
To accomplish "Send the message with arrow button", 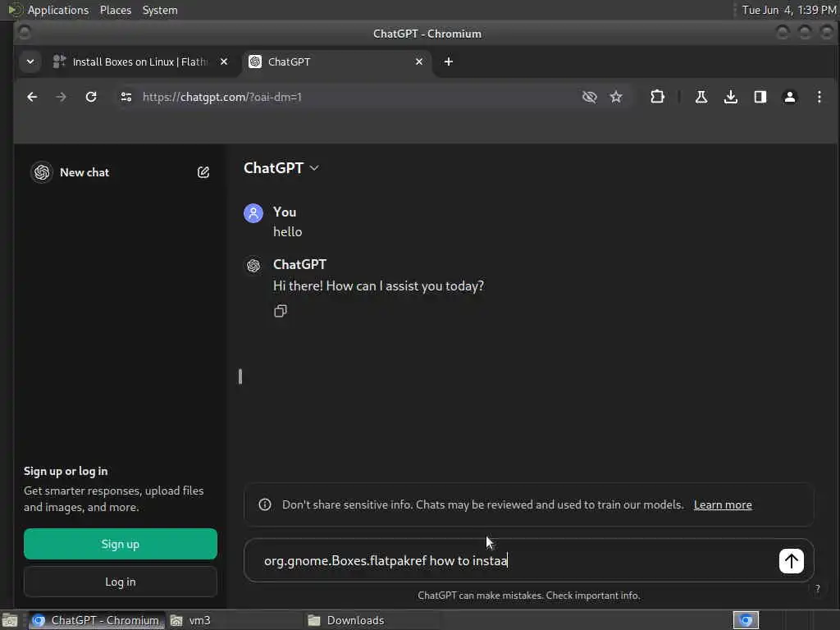I will point(792,561).
